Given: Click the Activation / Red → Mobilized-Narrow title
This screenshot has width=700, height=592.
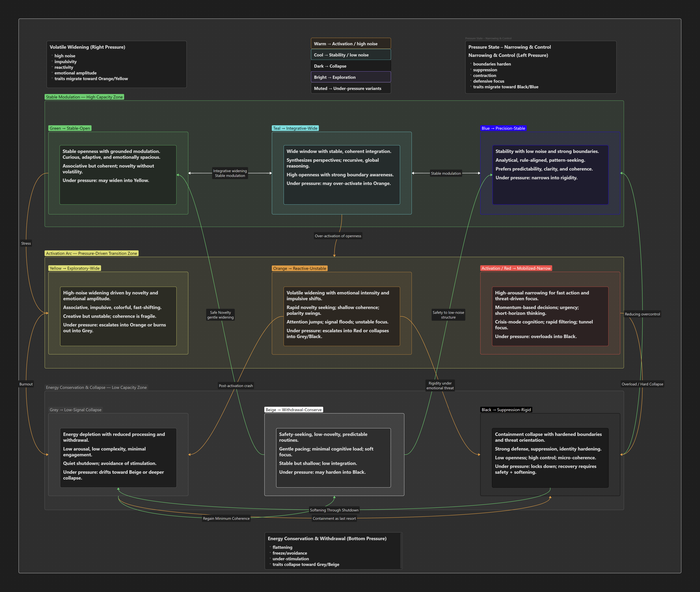Looking at the screenshot, I should pos(516,268).
